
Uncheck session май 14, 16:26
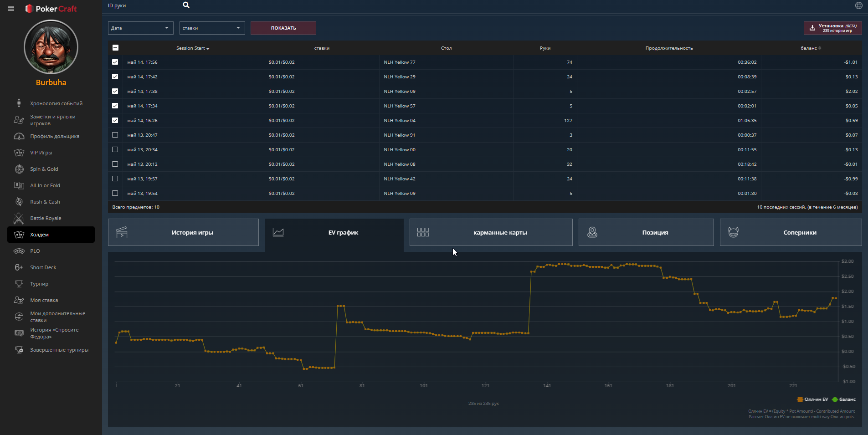tap(115, 120)
